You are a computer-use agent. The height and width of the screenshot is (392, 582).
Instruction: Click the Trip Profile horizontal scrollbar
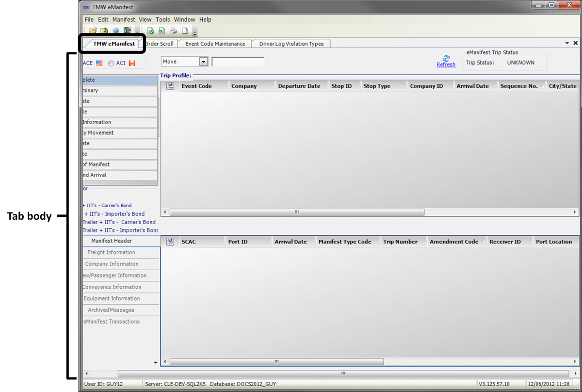pyautogui.click(x=297, y=212)
